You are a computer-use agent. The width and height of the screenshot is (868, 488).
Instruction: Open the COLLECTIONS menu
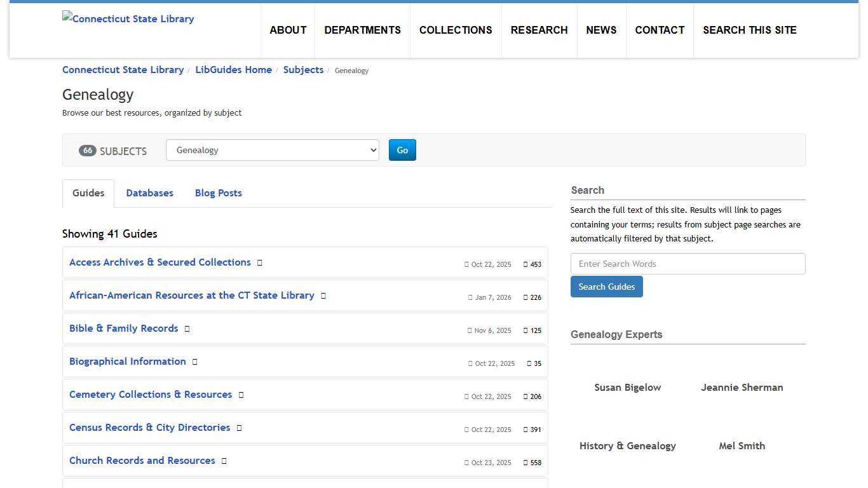tap(456, 30)
